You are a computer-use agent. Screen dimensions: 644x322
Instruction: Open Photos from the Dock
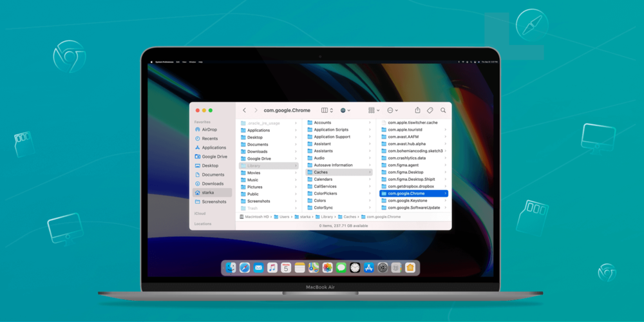(327, 268)
